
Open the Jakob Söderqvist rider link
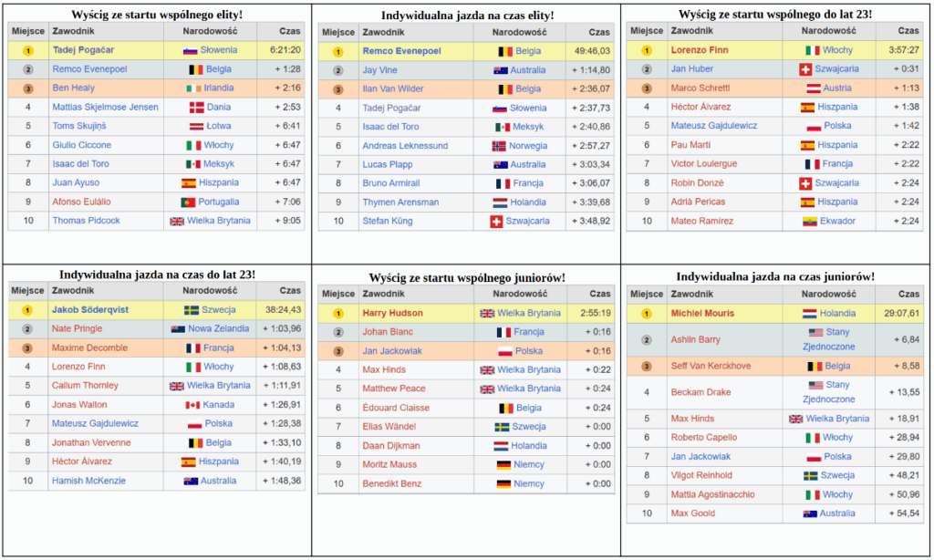click(90, 310)
